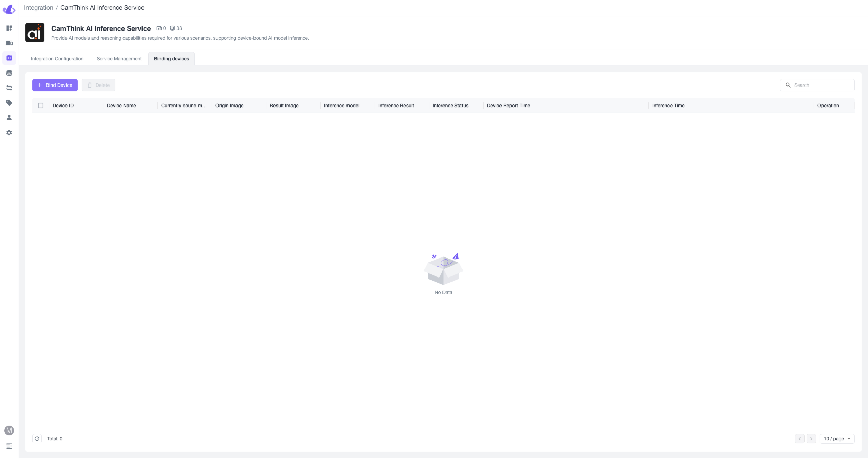Open the User management sidebar icon
The width and height of the screenshot is (868, 458).
tap(9, 117)
